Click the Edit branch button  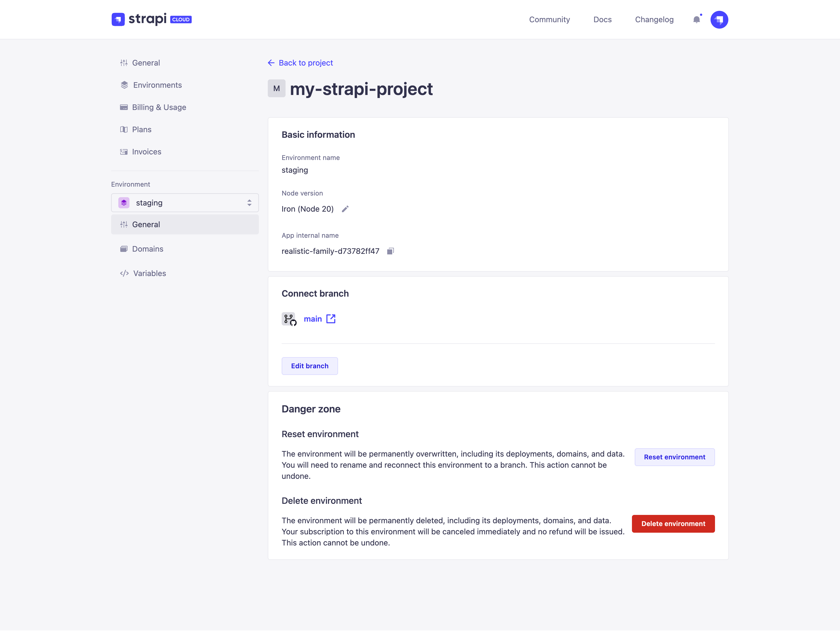point(309,365)
